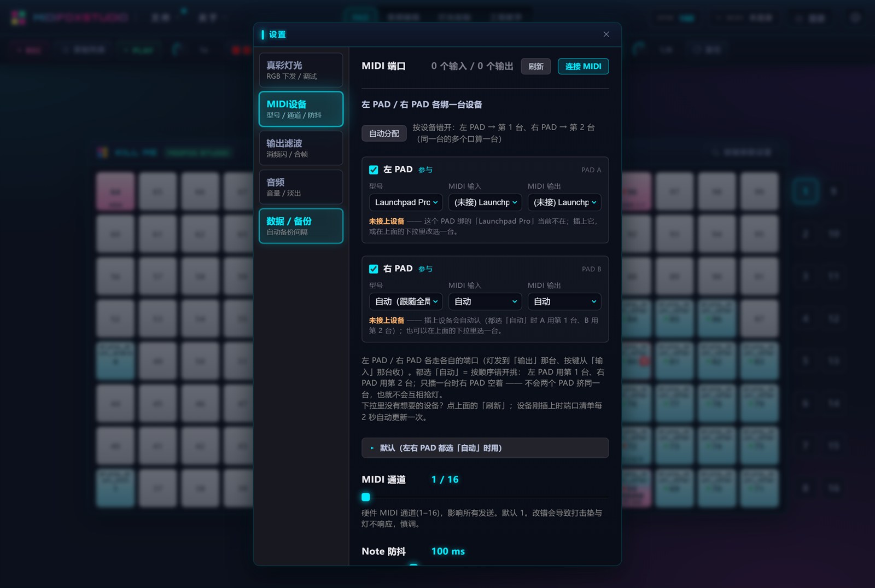
Task: Click the 100 ms debounce value
Action: click(448, 551)
